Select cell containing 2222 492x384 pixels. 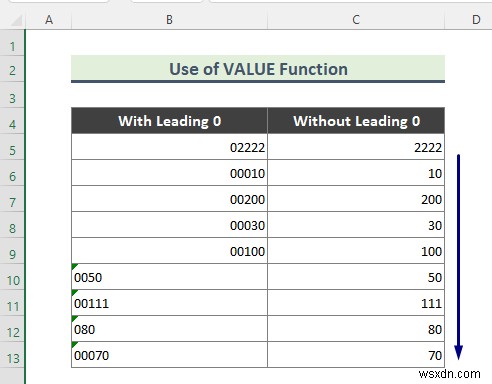coord(356,147)
